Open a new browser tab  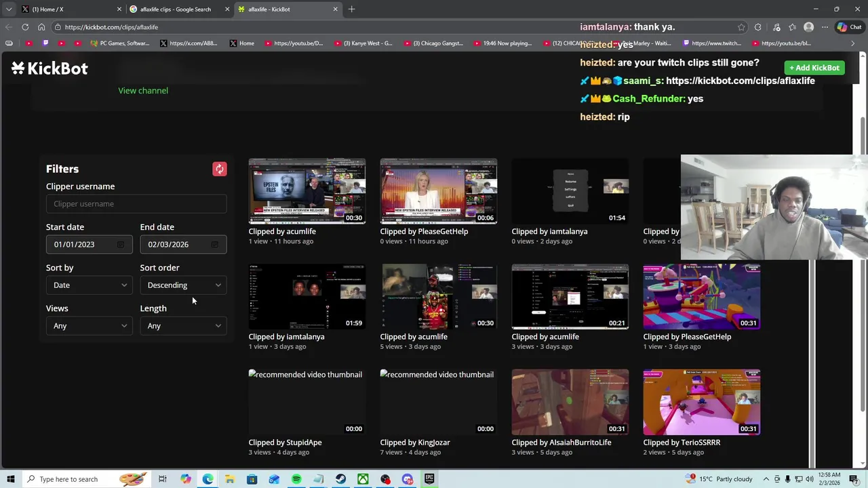tap(351, 9)
